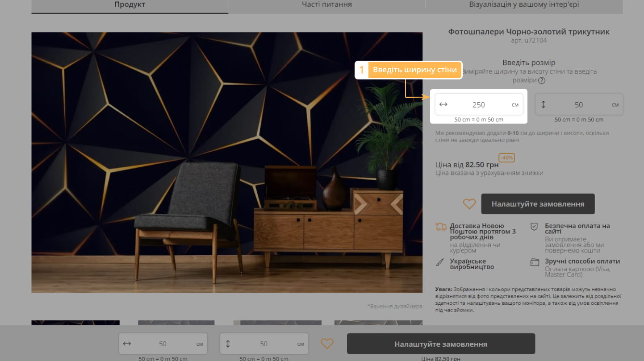Screen dimensions: 644x361
Task: Click the main wallpaper preview image
Action: tap(227, 162)
